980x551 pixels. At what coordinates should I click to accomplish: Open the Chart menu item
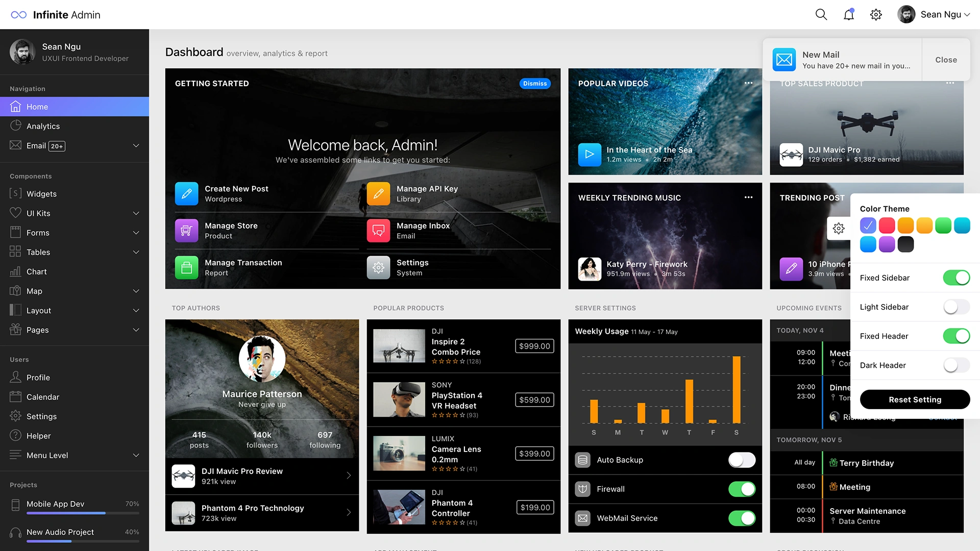(75, 271)
